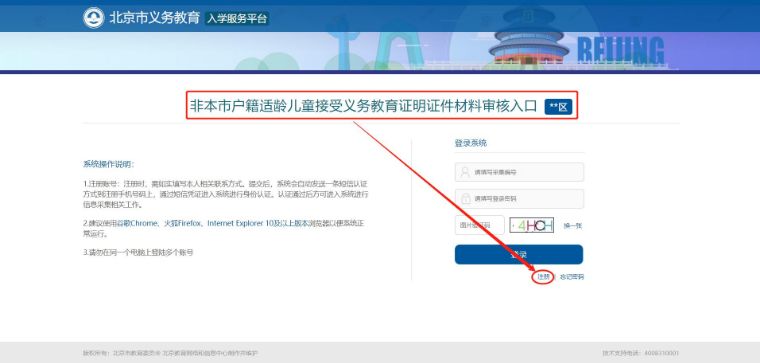The image size is (760, 363).
Task: Click the 入学服务平台 header label
Action: (237, 19)
